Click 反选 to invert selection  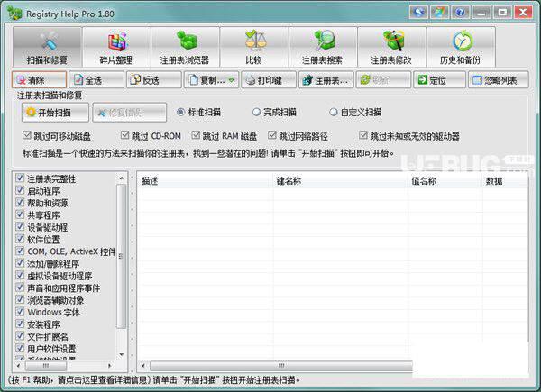coord(153,80)
